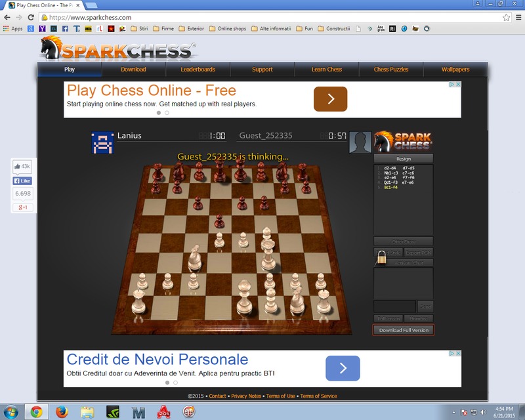Toggle the Fullscreen button
Image resolution: width=525 pixels, height=420 pixels.
coord(388,318)
